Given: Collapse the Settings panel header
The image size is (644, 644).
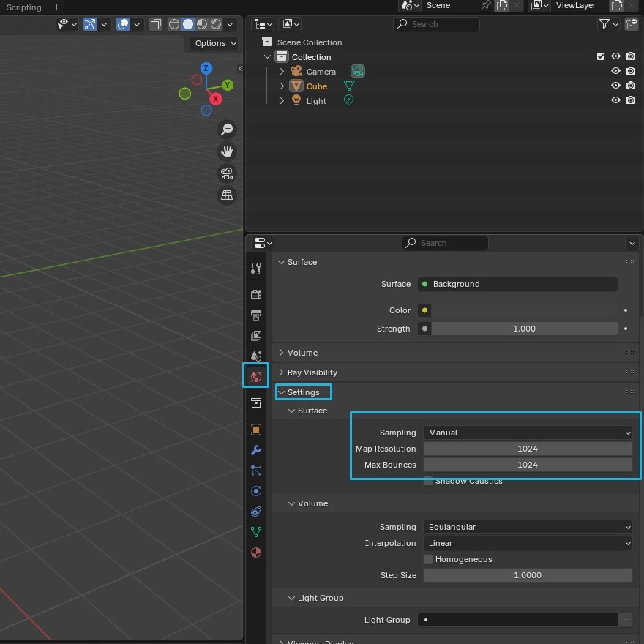Looking at the screenshot, I should coord(303,392).
